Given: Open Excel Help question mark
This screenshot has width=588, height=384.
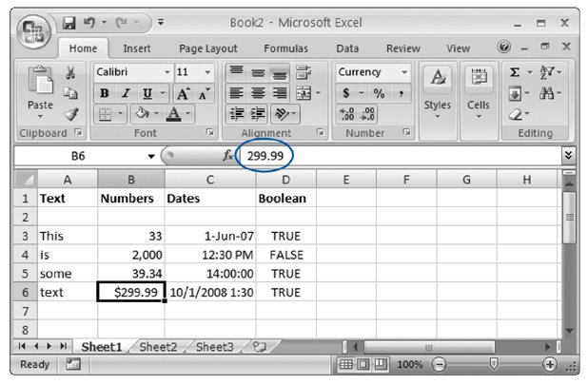Looking at the screenshot, I should (x=503, y=48).
